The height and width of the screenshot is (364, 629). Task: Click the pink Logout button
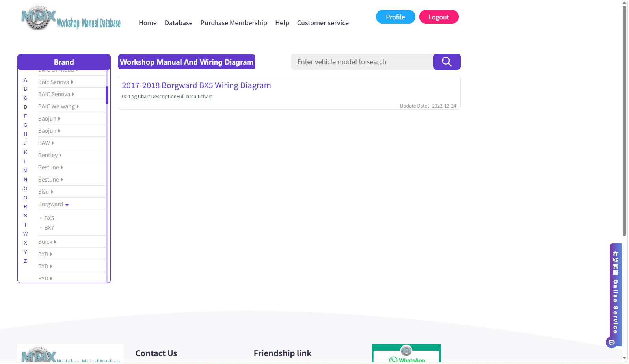(x=439, y=17)
